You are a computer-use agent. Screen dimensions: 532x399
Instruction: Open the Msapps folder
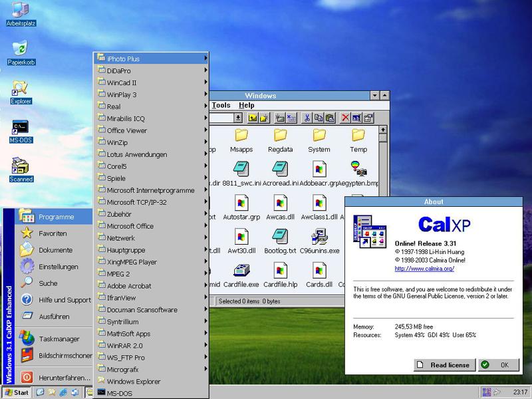coord(241,136)
